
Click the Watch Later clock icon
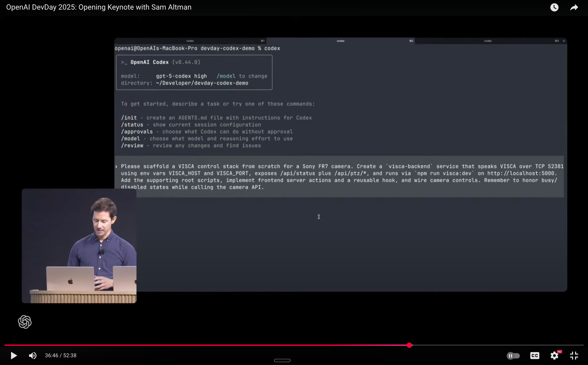554,7
